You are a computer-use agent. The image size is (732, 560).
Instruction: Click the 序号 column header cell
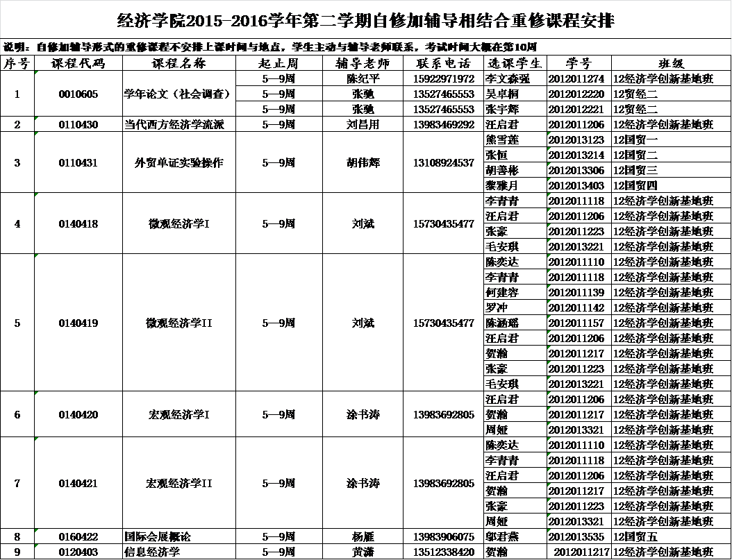pyautogui.click(x=17, y=64)
